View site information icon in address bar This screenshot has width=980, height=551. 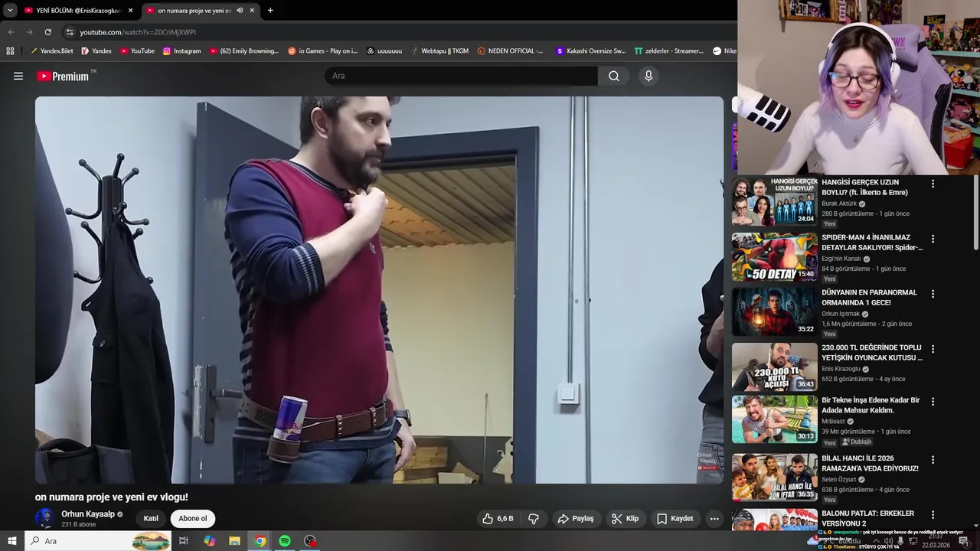[70, 32]
